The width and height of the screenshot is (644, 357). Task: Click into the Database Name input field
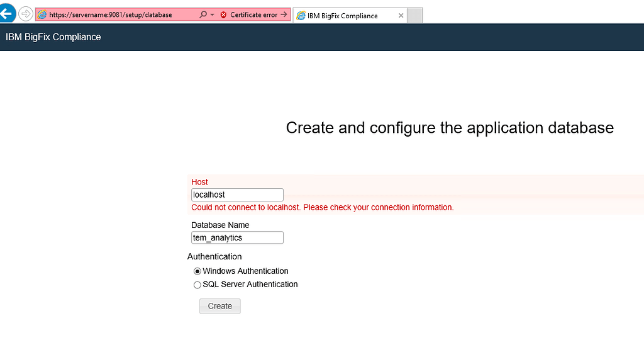click(237, 238)
